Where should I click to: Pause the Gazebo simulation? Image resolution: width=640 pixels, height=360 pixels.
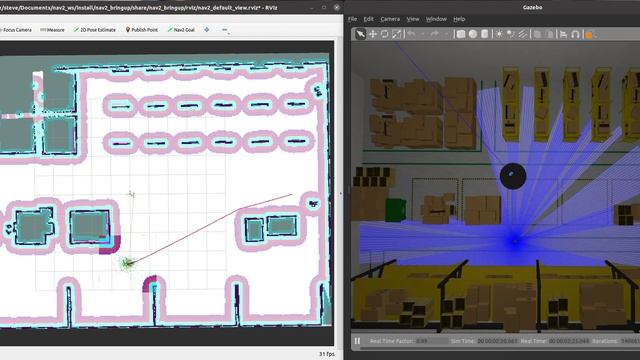tap(357, 341)
